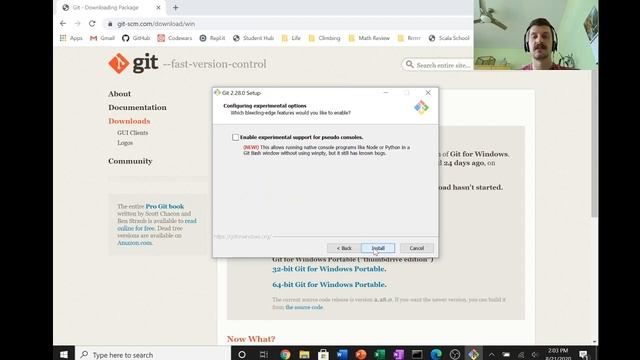Screen dimensions: 640x360
Task: Click the Install button in Git Setup
Action: 378,248
